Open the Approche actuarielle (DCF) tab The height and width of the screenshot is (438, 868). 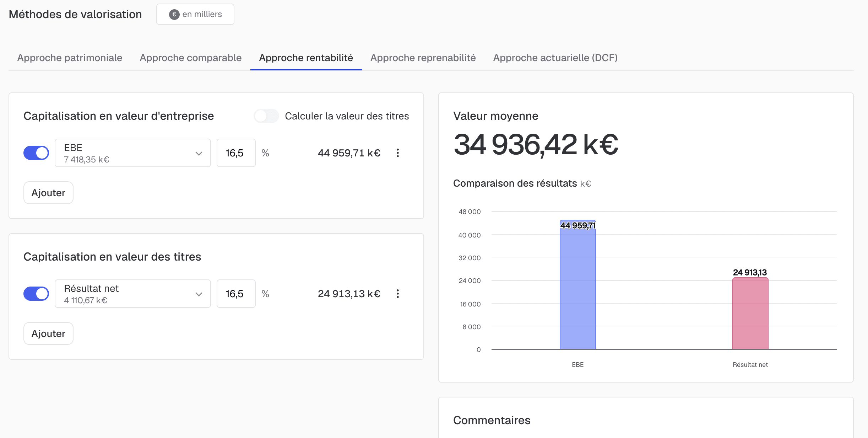(555, 58)
